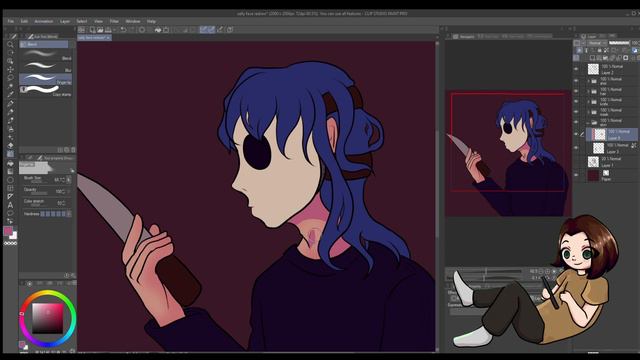Select the Copy stamp sub tool
Viewport: 640px width, 360px height.
[45, 91]
